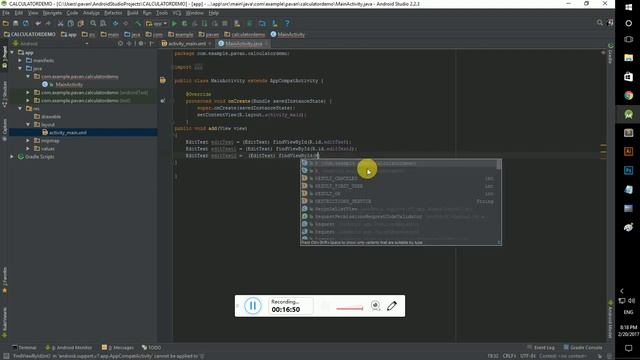Open the Windows Start menu
The height and width of the screenshot is (360, 640).
[629, 7]
